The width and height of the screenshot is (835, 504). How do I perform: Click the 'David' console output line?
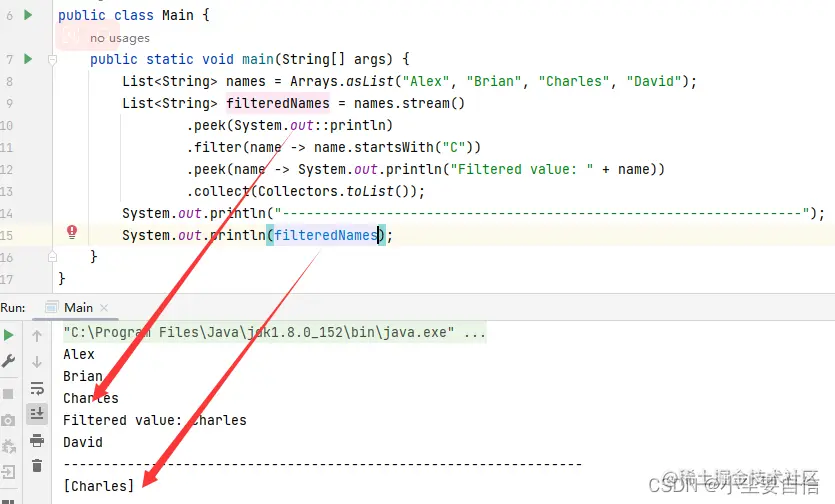[x=83, y=442]
